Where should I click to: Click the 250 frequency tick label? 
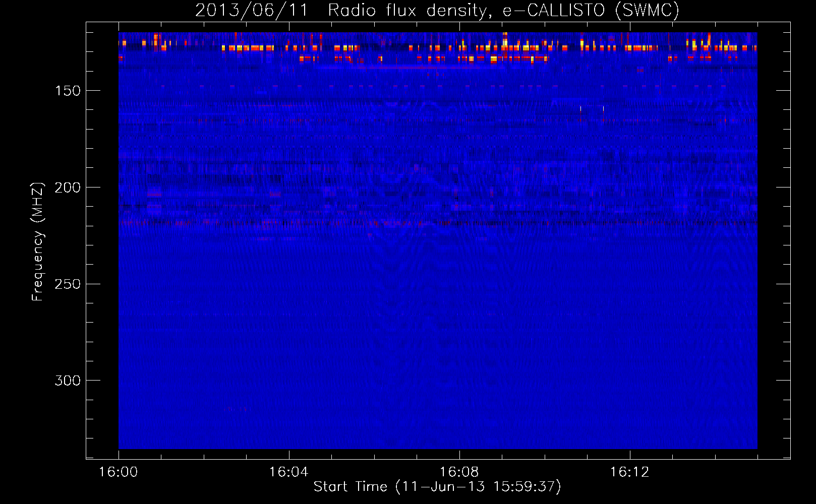pos(68,284)
